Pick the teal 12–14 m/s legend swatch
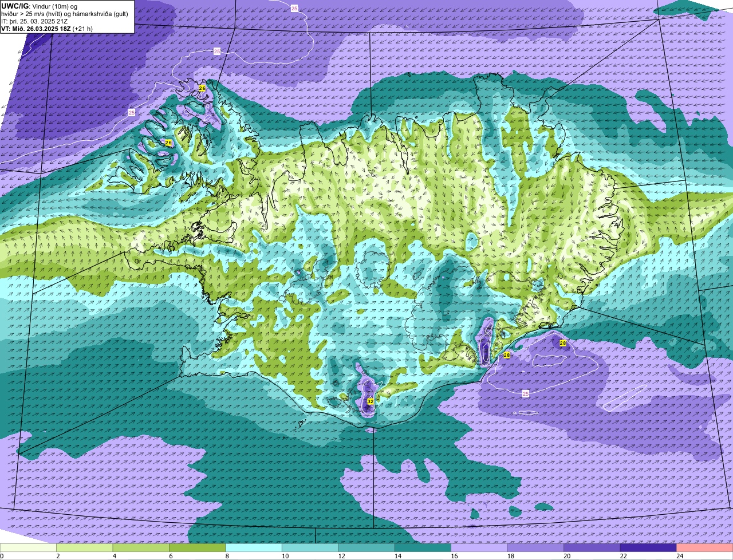Image resolution: width=733 pixels, height=560 pixels. click(366, 548)
